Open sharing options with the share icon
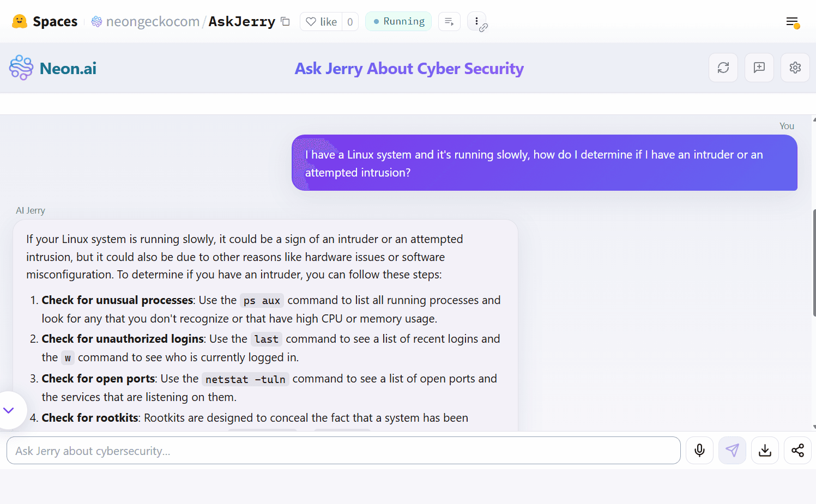Image resolution: width=816 pixels, height=504 pixels. [x=797, y=451]
